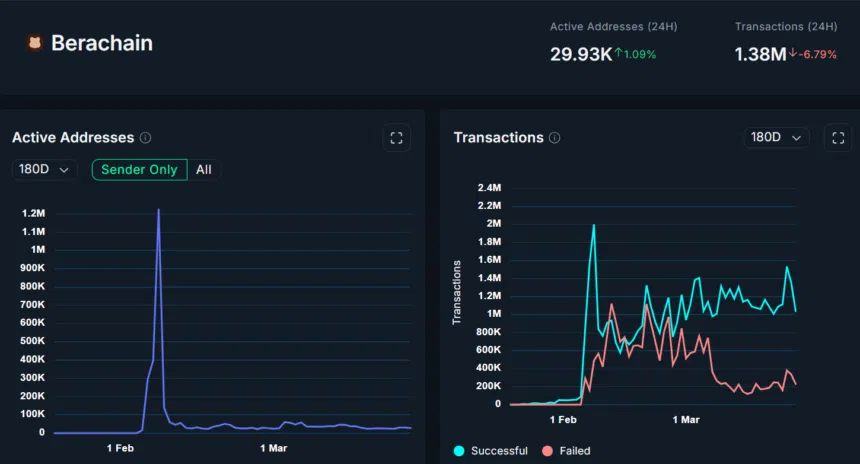Click the Transactions chart heading
860x464 pixels.
[x=499, y=138]
